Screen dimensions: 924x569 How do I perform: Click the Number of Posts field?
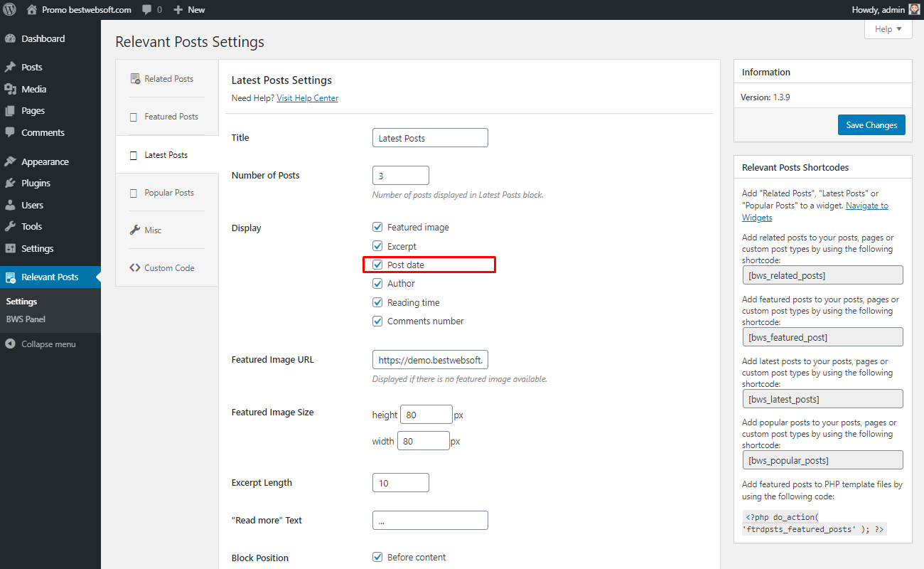pos(401,176)
